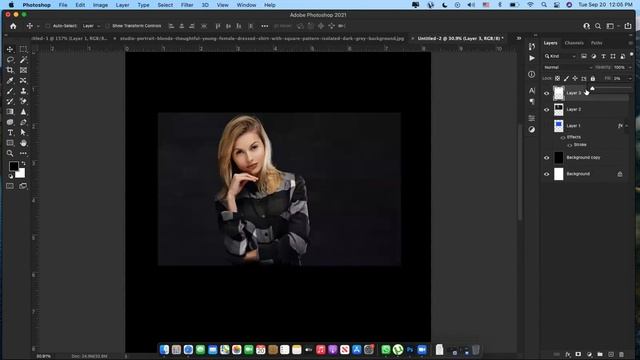The height and width of the screenshot is (360, 640).
Task: Swap foreground and background colors
Action: (x=23, y=163)
